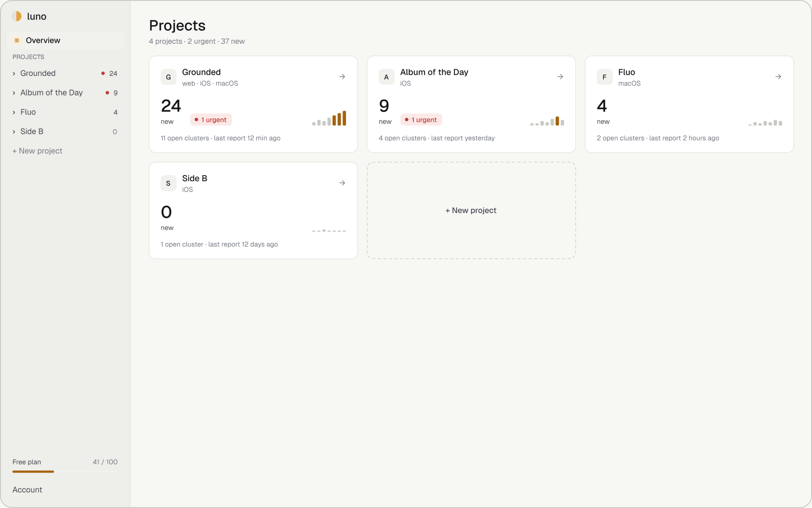Click '2 open clusters · last report 2 hours ago'

tap(658, 138)
